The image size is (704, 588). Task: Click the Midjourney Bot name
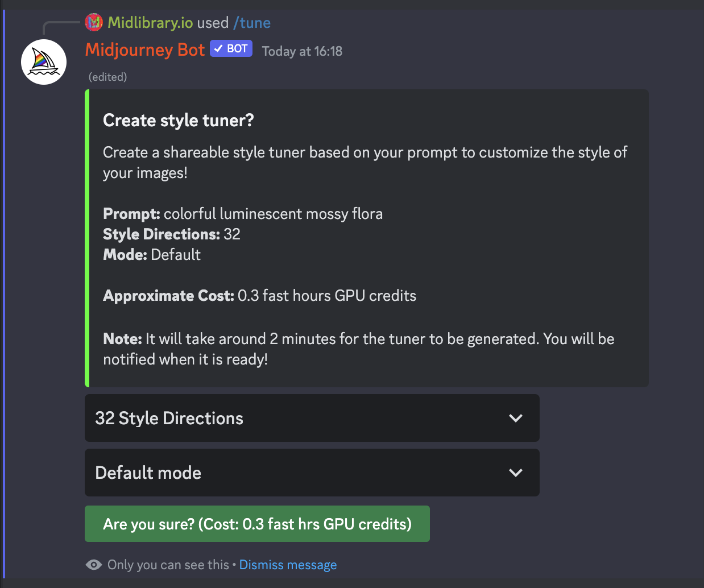click(x=145, y=49)
